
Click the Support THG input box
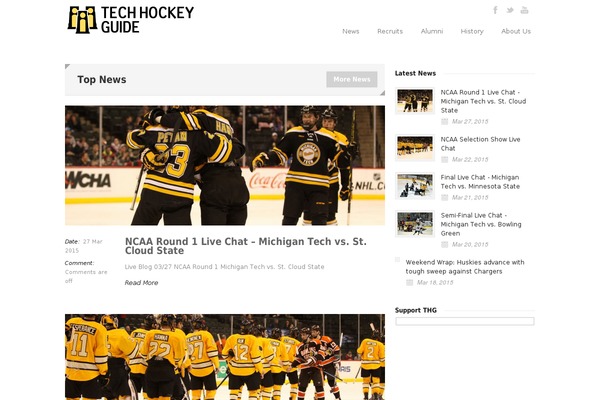465,321
